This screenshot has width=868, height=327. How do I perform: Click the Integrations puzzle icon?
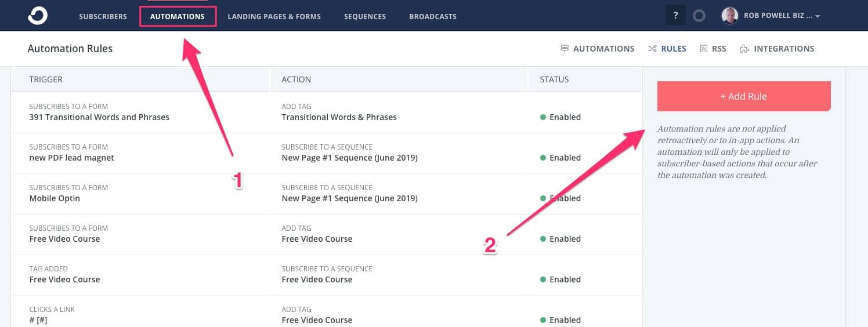[x=744, y=49]
